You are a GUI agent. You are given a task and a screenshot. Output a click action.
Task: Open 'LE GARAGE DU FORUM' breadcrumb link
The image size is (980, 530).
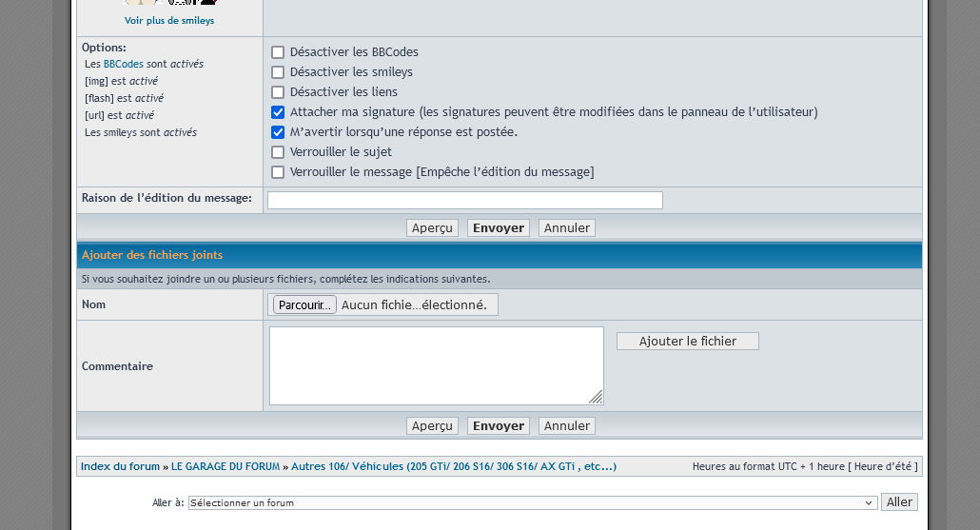pyautogui.click(x=225, y=466)
